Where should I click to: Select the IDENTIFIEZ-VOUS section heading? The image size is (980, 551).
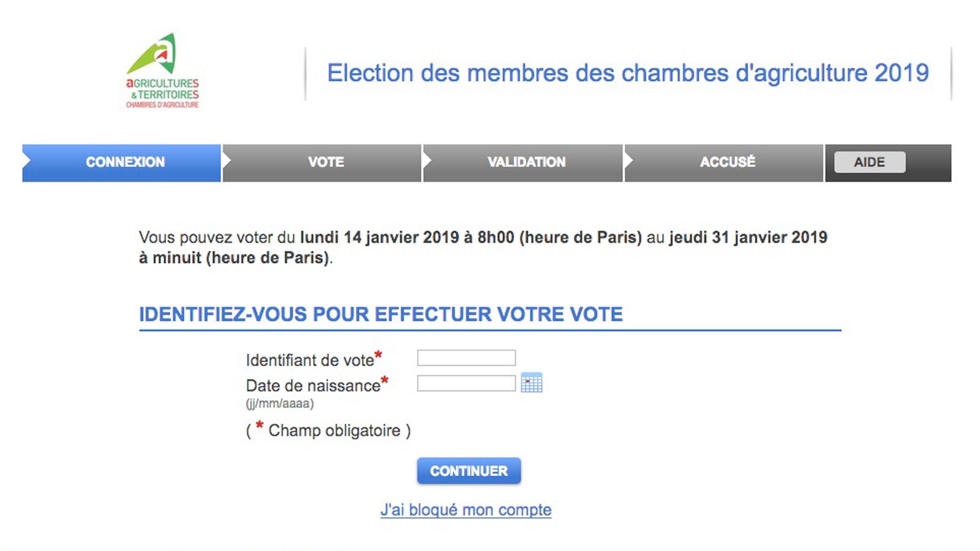point(381,315)
